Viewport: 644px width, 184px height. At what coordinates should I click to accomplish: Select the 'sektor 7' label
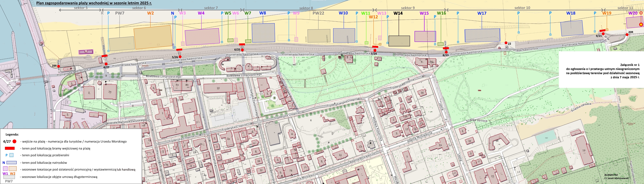tap(211, 8)
